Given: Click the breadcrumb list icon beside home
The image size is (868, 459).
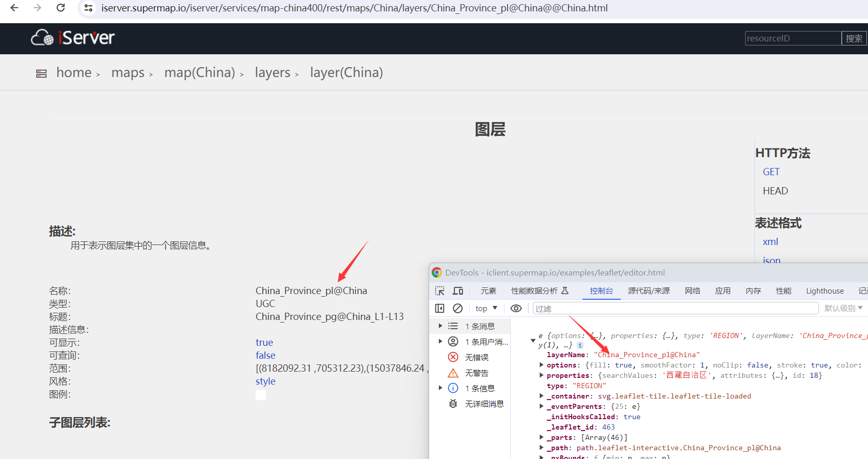Looking at the screenshot, I should pyautogui.click(x=41, y=73).
